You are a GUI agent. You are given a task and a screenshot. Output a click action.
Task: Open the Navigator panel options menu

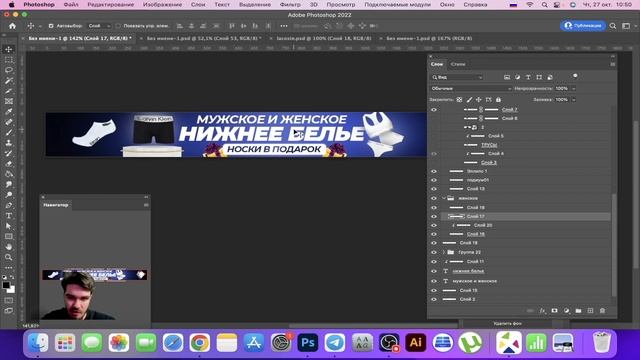(x=146, y=205)
